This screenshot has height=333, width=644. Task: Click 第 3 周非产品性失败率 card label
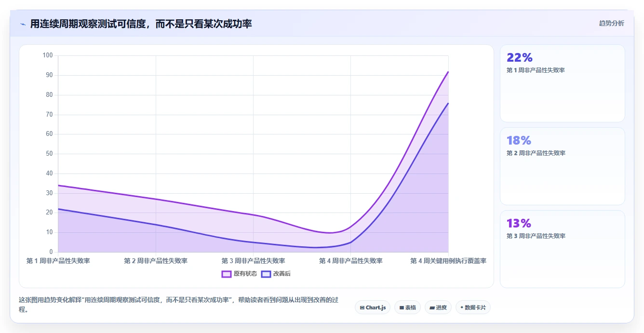pos(536,236)
